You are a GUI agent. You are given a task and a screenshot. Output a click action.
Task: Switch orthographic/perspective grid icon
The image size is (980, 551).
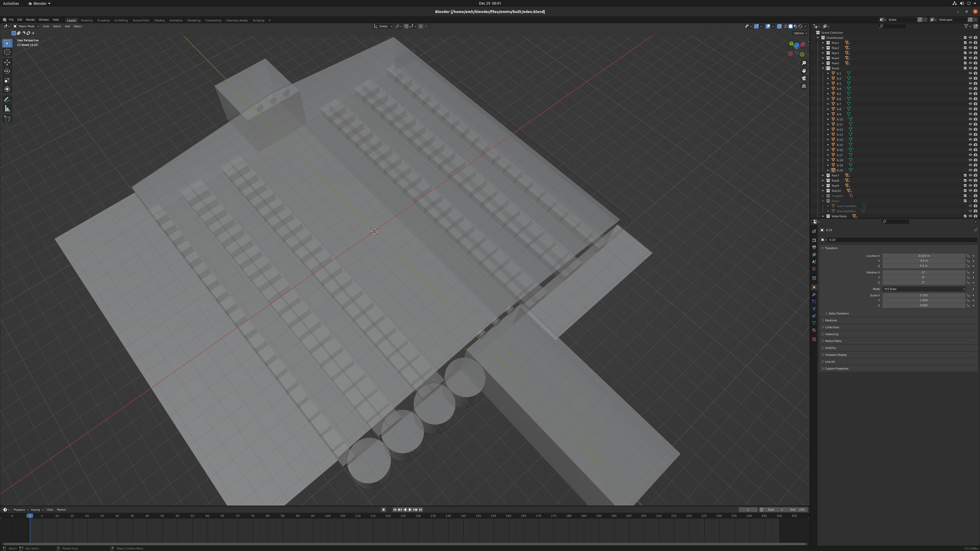point(804,86)
